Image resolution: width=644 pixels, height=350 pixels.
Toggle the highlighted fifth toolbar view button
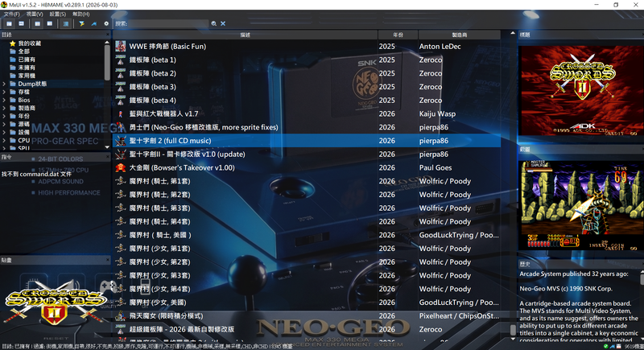(x=66, y=24)
